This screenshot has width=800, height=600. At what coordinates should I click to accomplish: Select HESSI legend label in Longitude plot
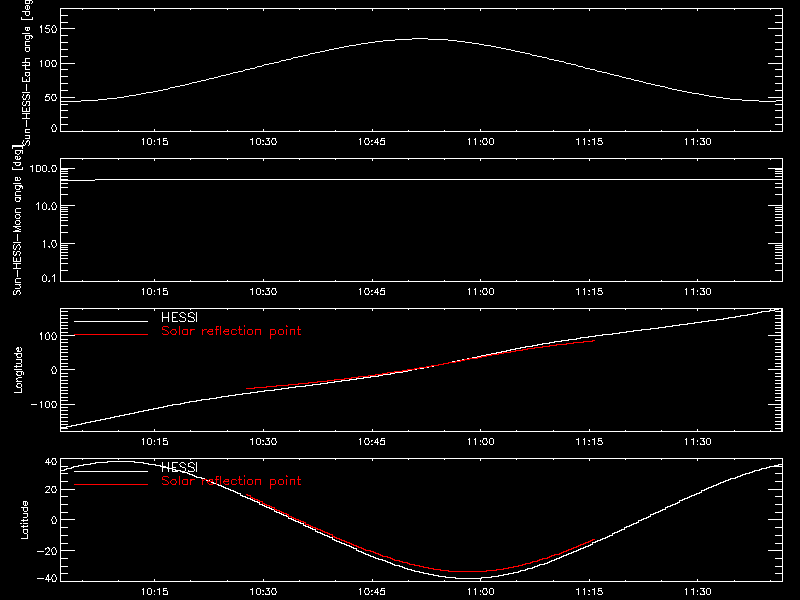179,317
